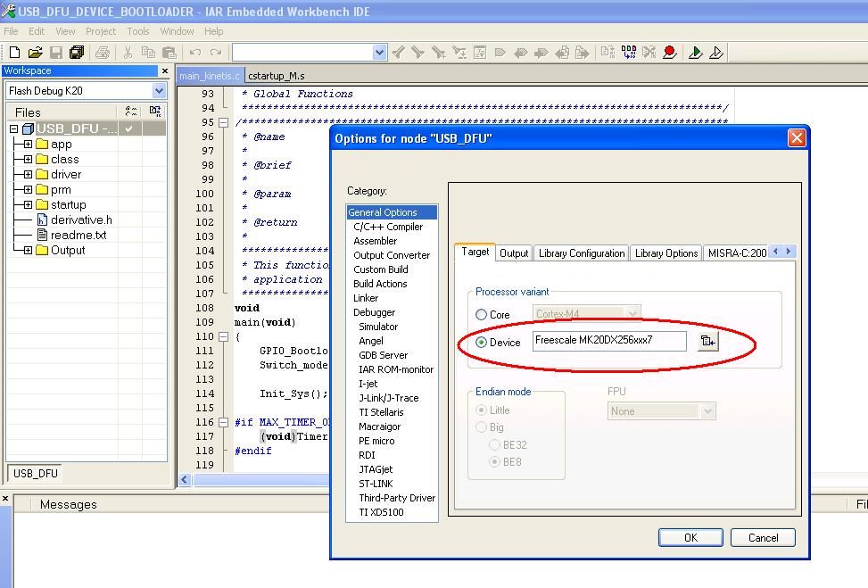Screen dimensions: 868x588
Task: Click Cancel in the Options dialog
Action: 763,538
